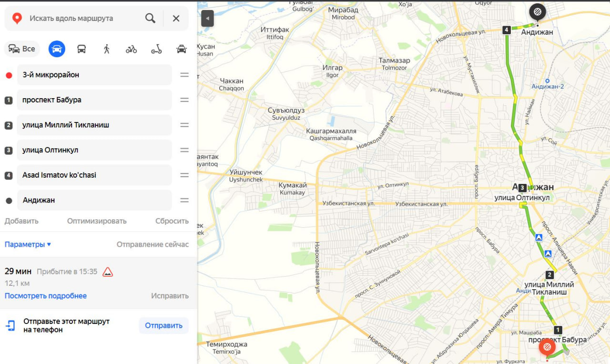This screenshot has height=364, width=610.
Task: Switch to bicycle route mode
Action: coord(132,49)
